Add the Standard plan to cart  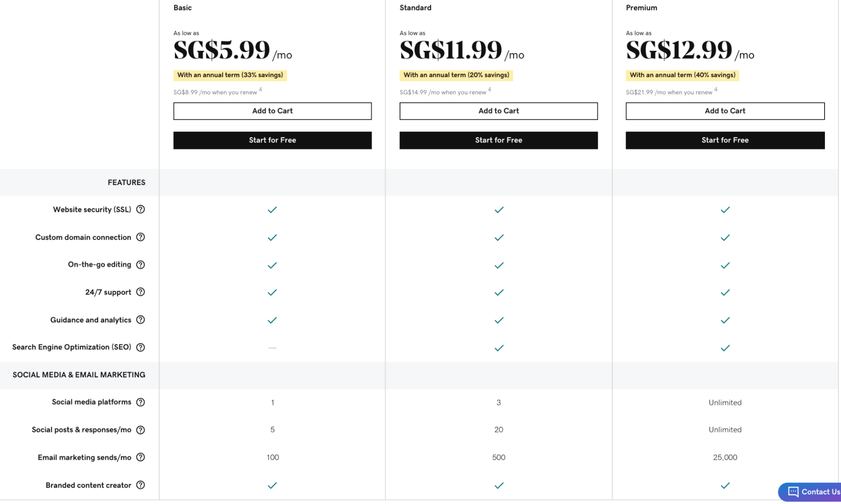pos(499,111)
